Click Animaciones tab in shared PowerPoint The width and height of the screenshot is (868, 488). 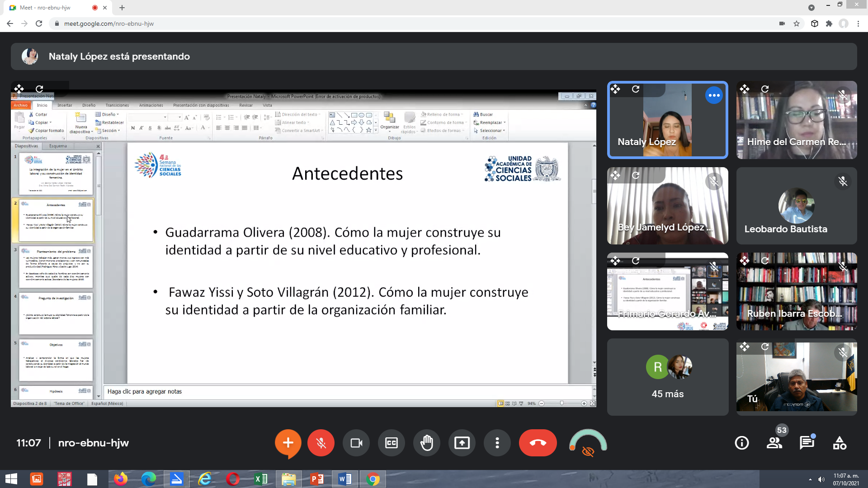pos(151,105)
